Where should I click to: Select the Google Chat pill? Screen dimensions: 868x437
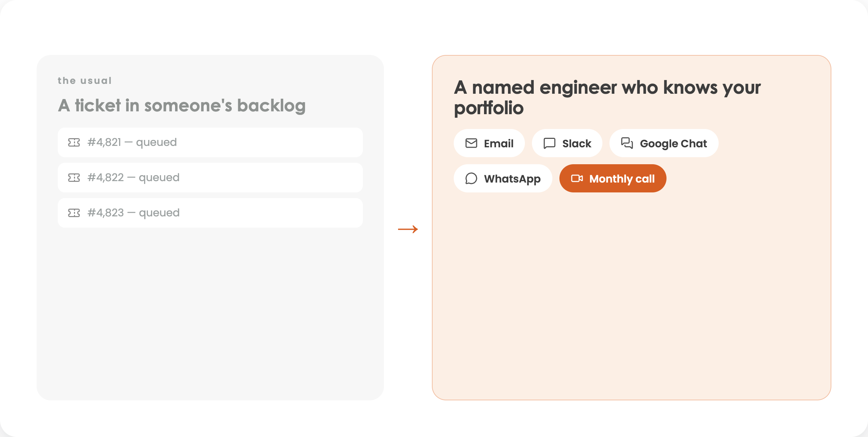[664, 143]
